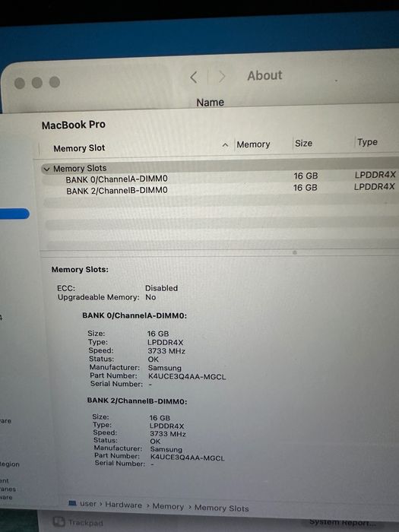Viewport: 399px width, 532px height.
Task: Sort by Memory Slot column header
Action: point(79,148)
